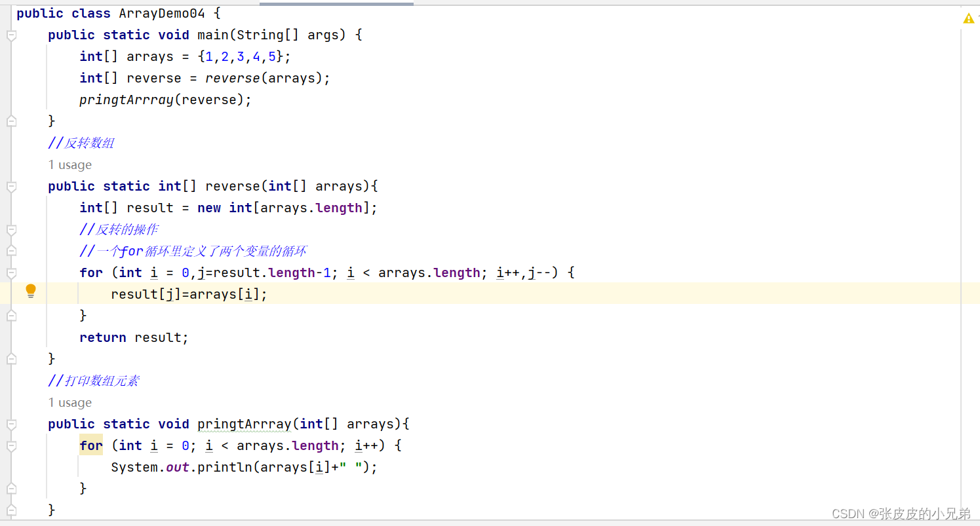Screen dimensions: 980x526
Task: Click 'j=result.length-1' in for loop
Action: pos(264,273)
